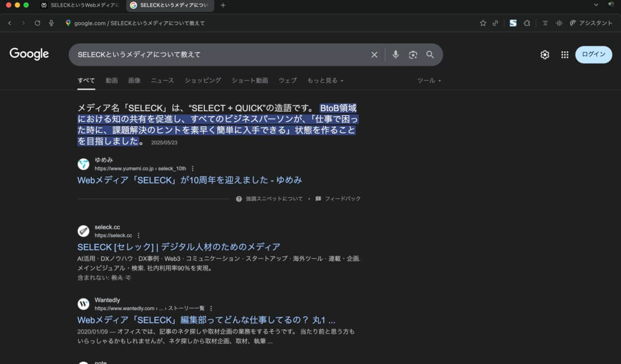Click the three-lines reader icon in toolbar
This screenshot has height=364, width=621.
[545, 23]
